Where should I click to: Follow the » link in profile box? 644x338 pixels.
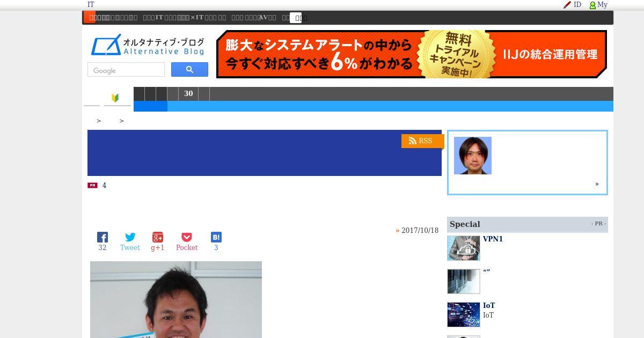[597, 184]
